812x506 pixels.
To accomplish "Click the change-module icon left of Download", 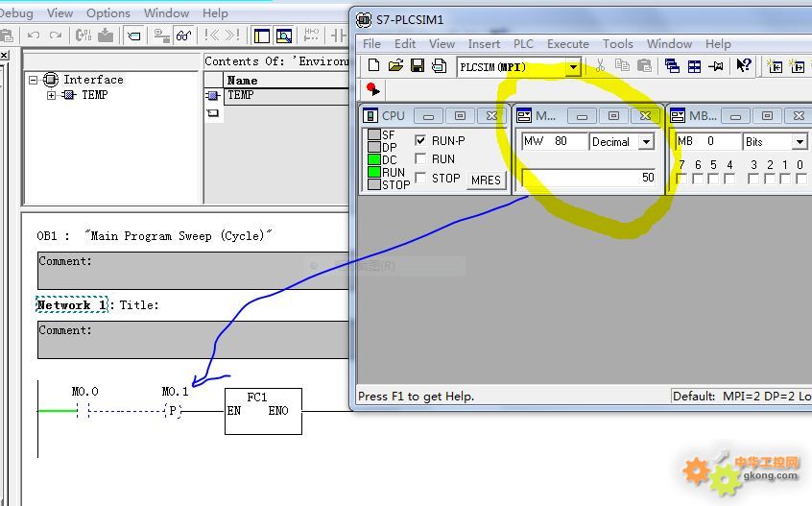I will coord(83,35).
